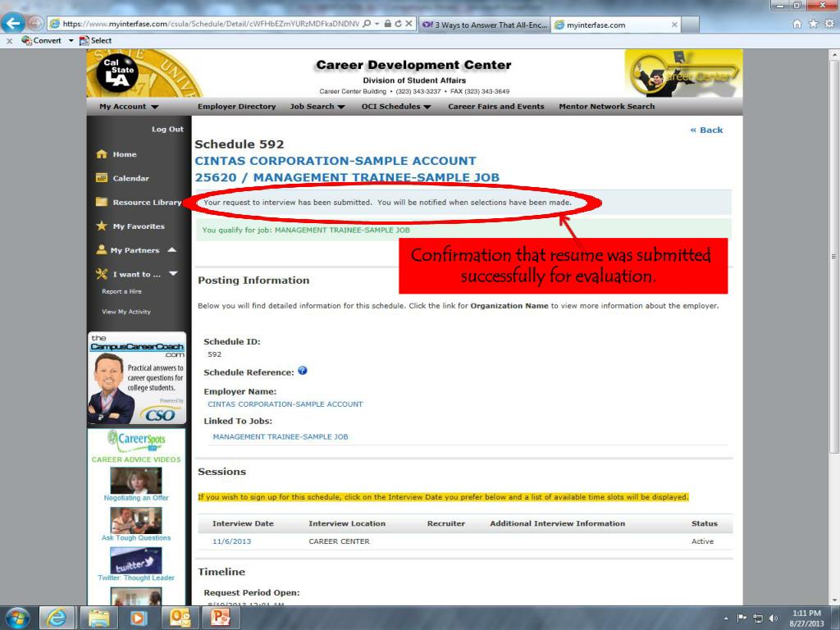Click the Action Center flag tray icon
840x630 pixels.
coord(742,619)
